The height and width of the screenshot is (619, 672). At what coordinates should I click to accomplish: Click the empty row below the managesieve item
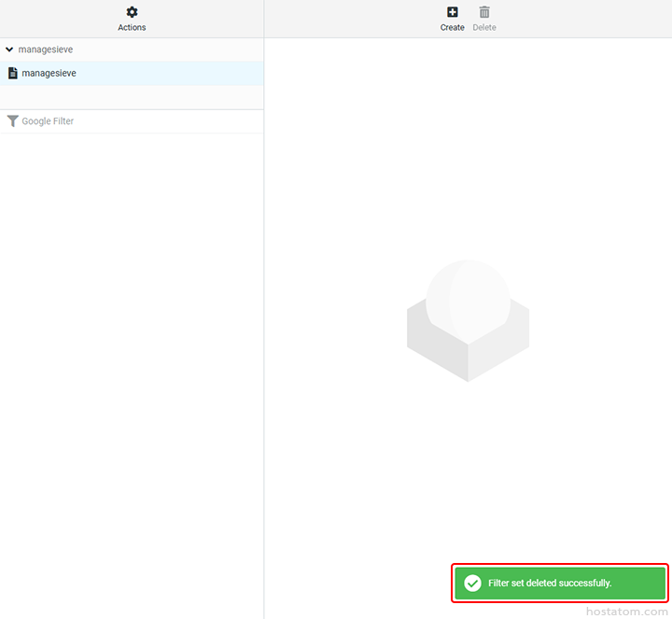coord(131,97)
